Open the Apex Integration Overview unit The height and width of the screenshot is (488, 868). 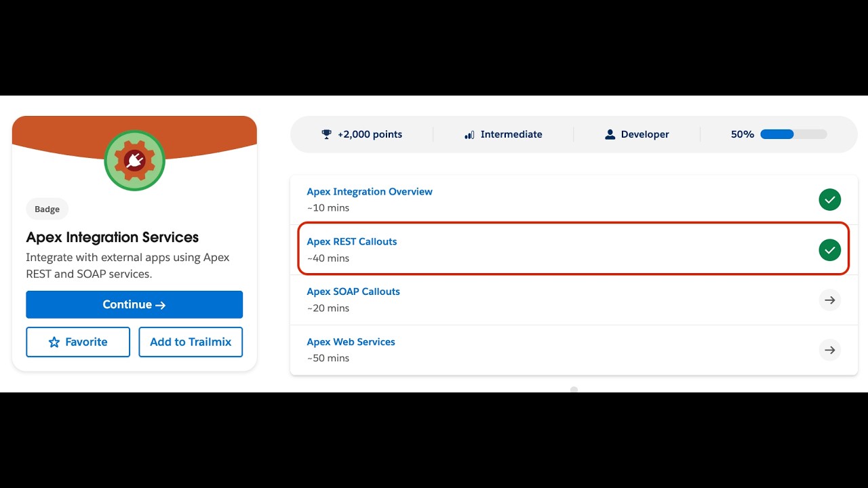(370, 192)
